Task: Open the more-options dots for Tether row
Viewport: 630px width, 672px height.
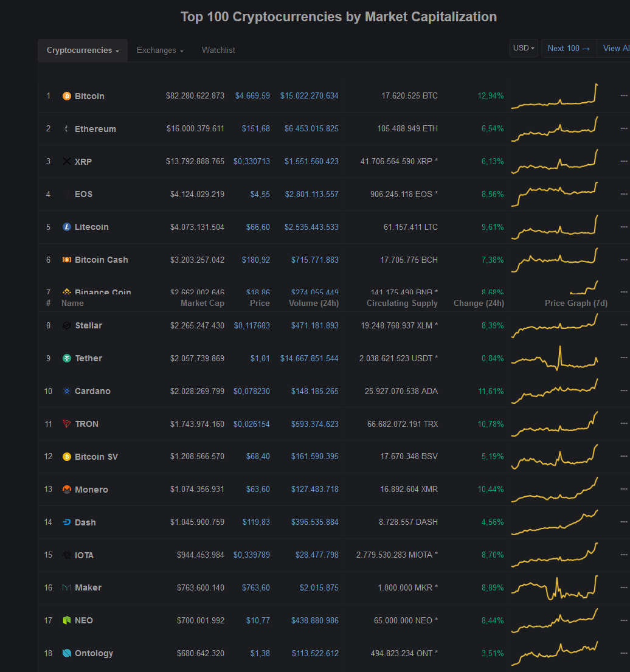Action: tap(624, 358)
